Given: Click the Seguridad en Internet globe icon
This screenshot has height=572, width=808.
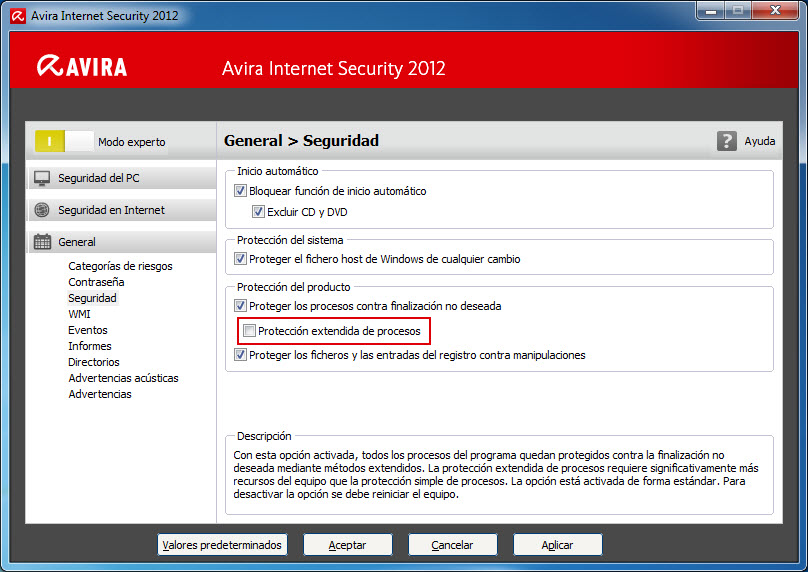Looking at the screenshot, I should click(x=42, y=210).
